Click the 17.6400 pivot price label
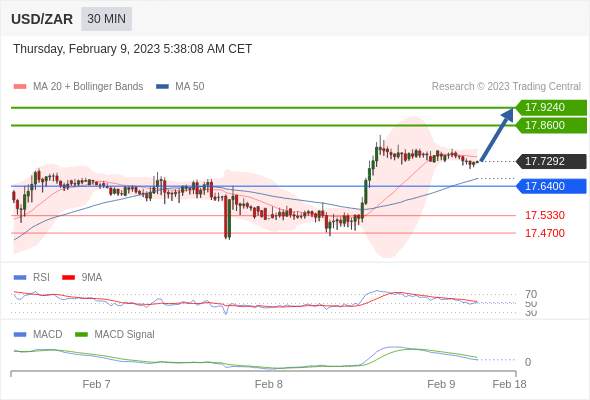590x400 pixels. click(551, 186)
